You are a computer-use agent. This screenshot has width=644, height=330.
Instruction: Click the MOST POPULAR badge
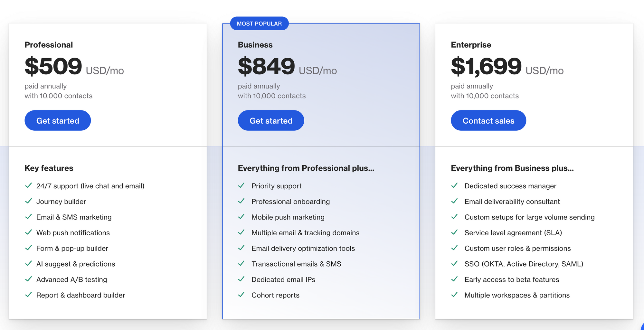(260, 23)
